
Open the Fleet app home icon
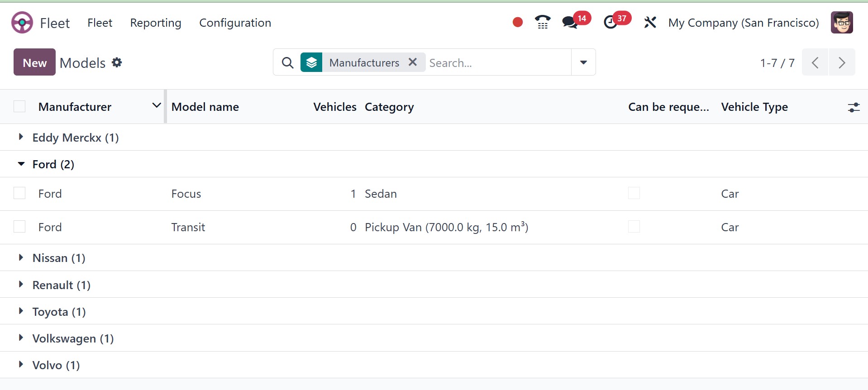22,23
